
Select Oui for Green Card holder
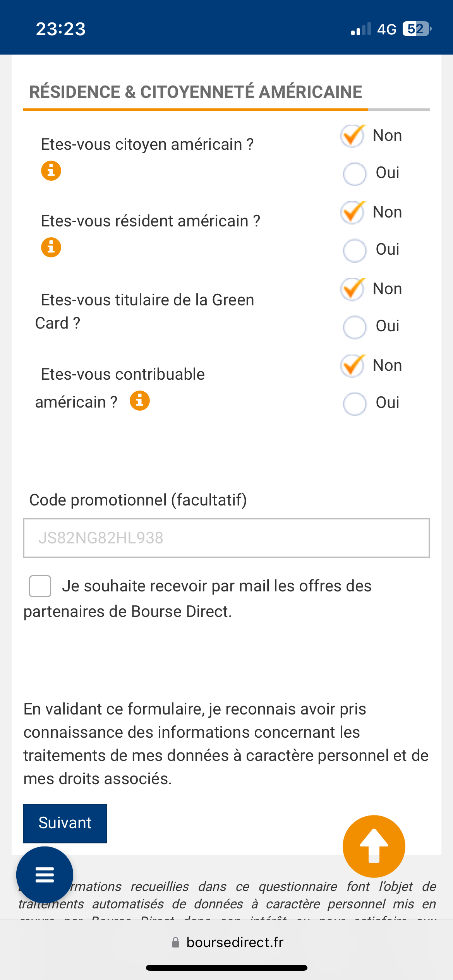354,327
